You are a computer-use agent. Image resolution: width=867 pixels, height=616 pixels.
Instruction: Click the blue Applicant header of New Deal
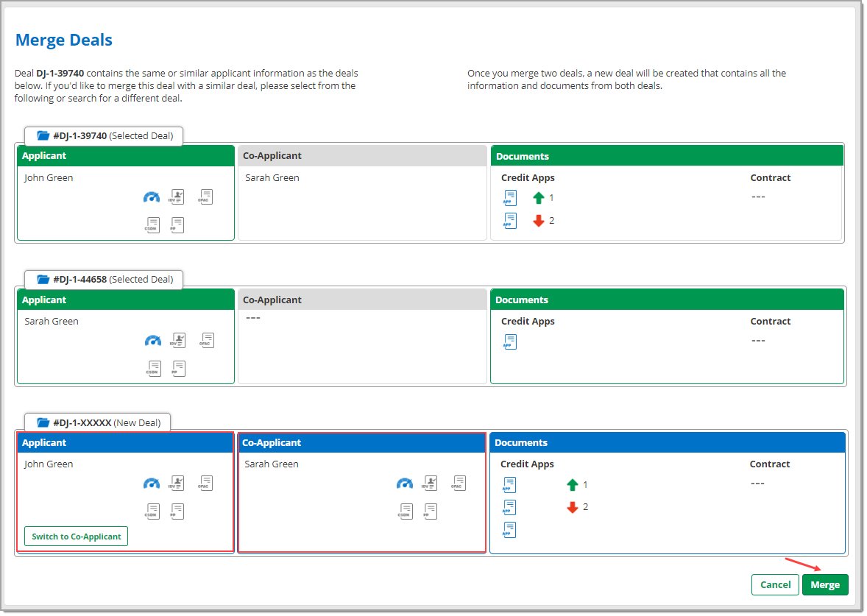click(x=126, y=442)
